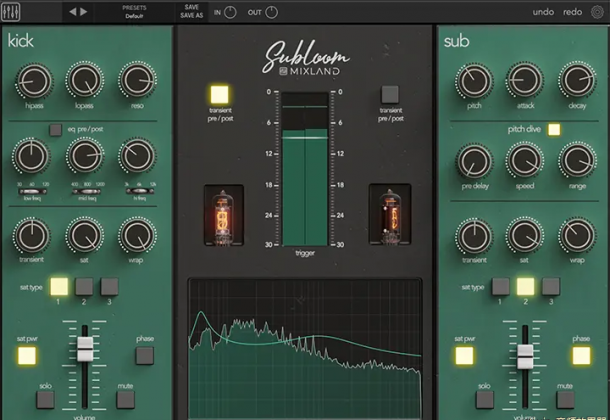Click the hi freq gain knob

(137, 156)
